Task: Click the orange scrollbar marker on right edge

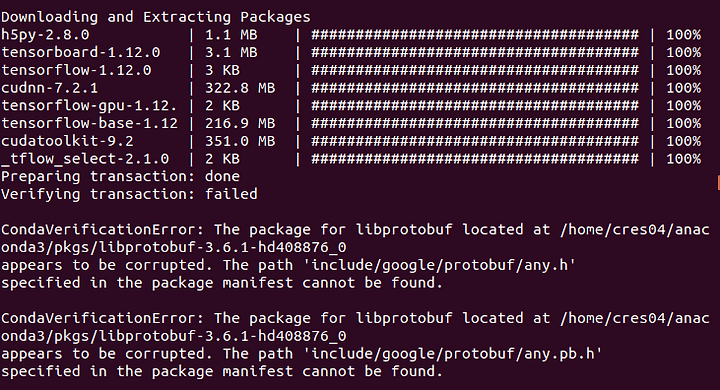Action: pyautogui.click(x=718, y=182)
